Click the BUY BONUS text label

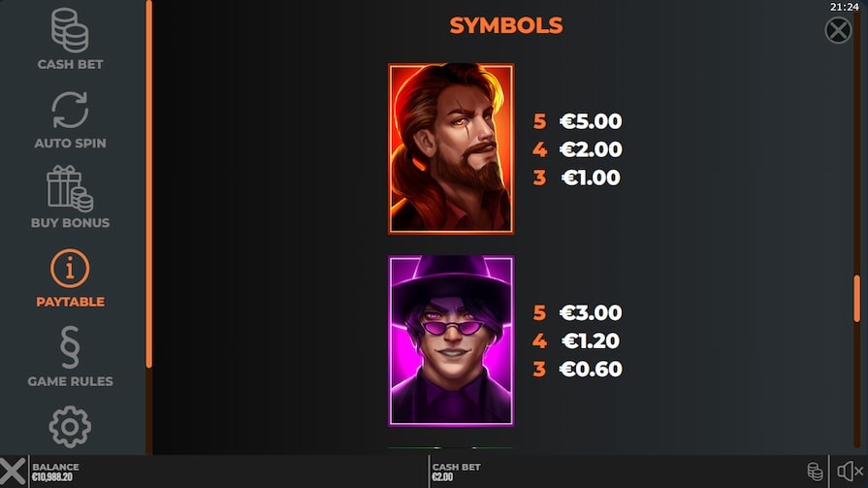70,223
